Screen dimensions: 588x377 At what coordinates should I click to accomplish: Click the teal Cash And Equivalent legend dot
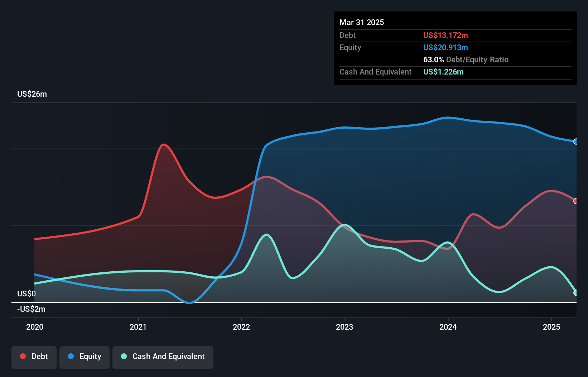coord(124,356)
